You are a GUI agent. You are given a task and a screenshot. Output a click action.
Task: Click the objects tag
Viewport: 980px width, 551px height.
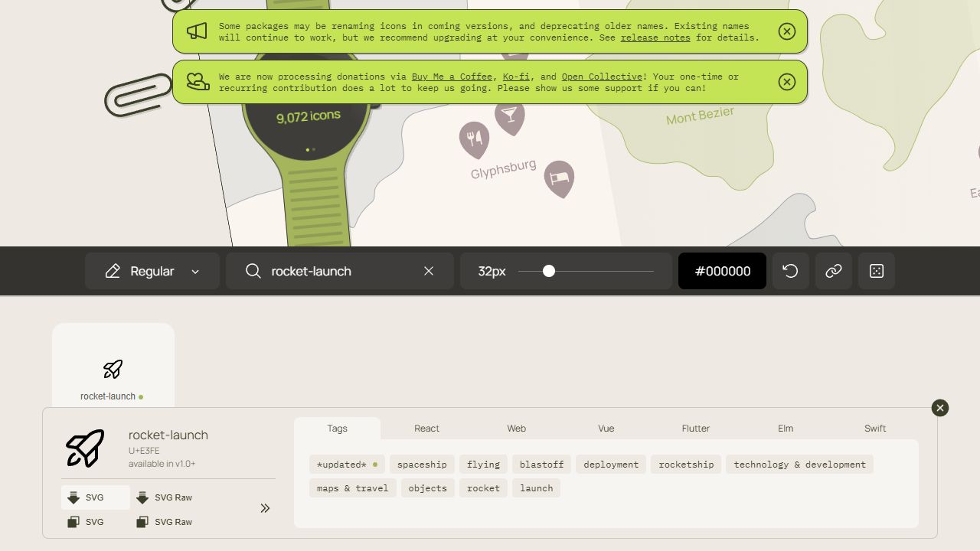click(x=427, y=488)
